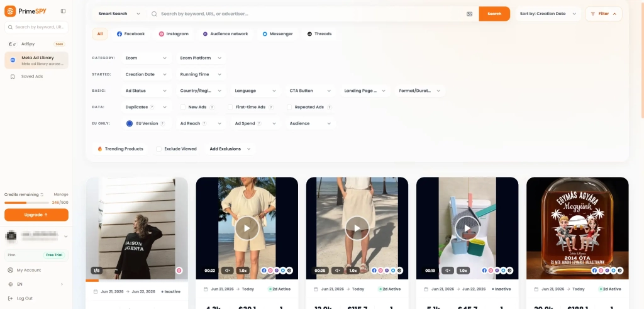Mute toggle on the 00:22 video ad
The image size is (644, 309).
tap(228, 271)
